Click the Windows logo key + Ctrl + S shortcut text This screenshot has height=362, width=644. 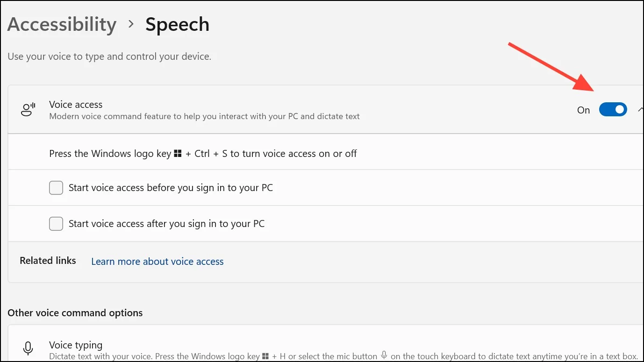203,154
